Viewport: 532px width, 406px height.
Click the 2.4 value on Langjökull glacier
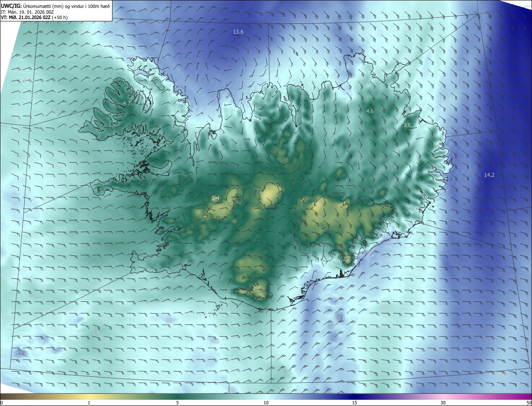click(x=216, y=198)
